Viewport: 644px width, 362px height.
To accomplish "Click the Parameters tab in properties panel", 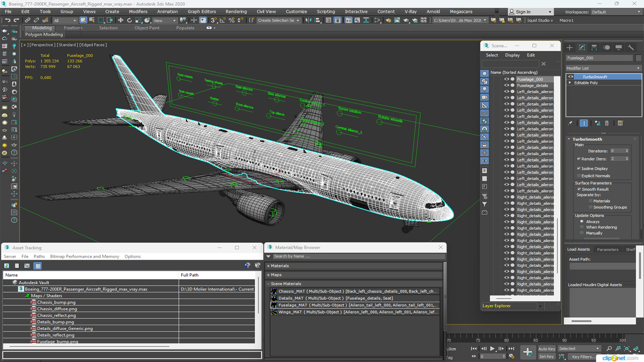I will tap(608, 249).
